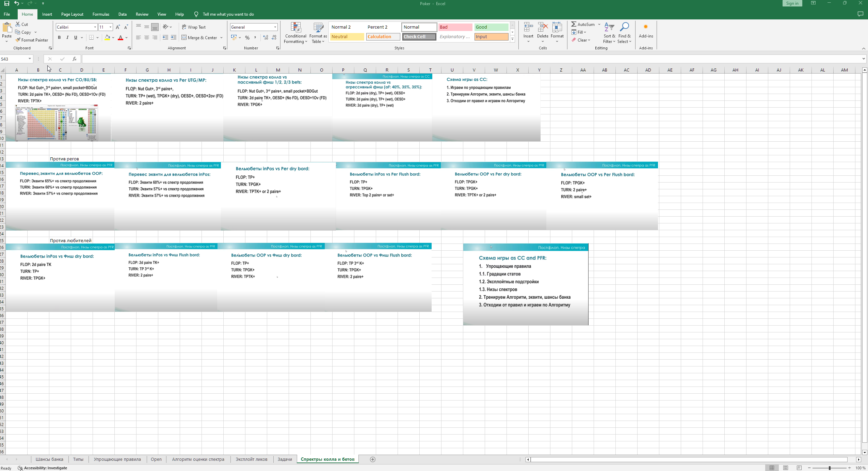Apply the fill color bucket

pos(107,37)
